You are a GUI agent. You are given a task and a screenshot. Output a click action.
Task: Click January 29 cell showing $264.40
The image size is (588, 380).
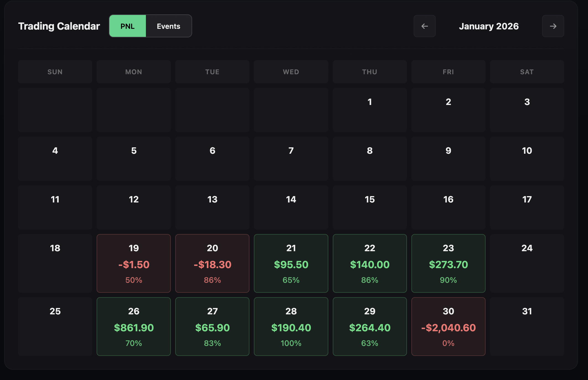click(370, 326)
